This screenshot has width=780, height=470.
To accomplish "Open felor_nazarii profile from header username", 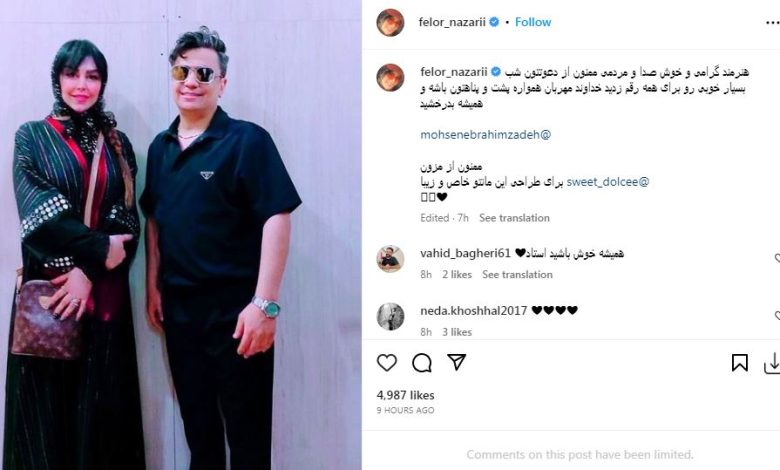I will pos(452,22).
